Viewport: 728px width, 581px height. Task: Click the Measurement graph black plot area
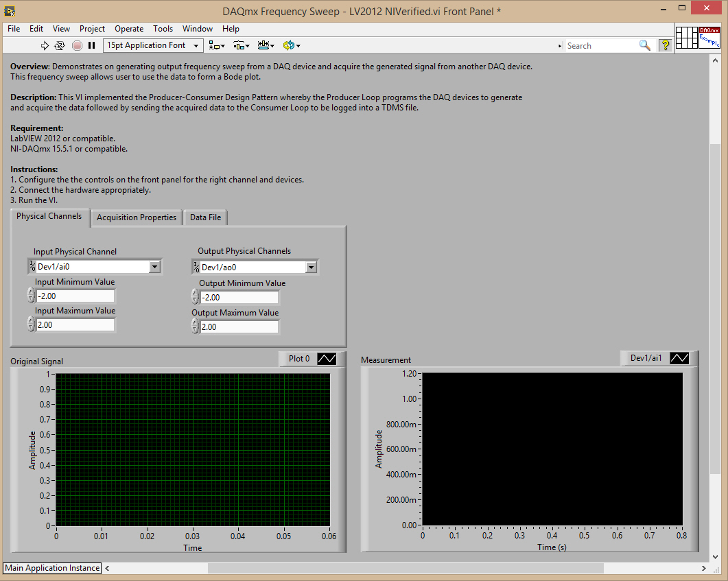552,449
